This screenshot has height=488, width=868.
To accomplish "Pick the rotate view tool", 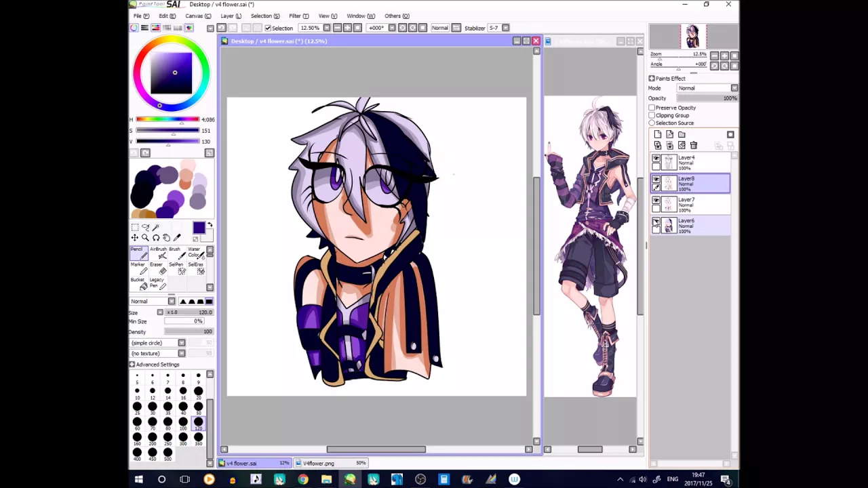I will click(x=156, y=238).
